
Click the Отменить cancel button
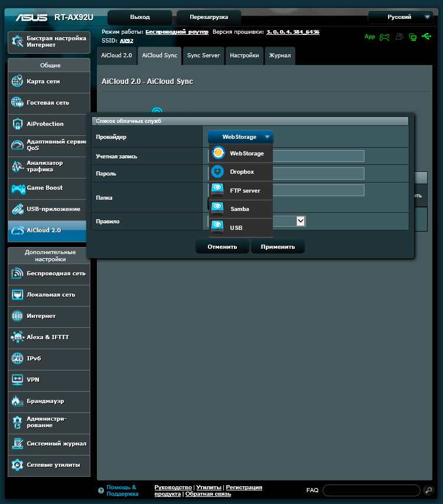pyautogui.click(x=222, y=247)
